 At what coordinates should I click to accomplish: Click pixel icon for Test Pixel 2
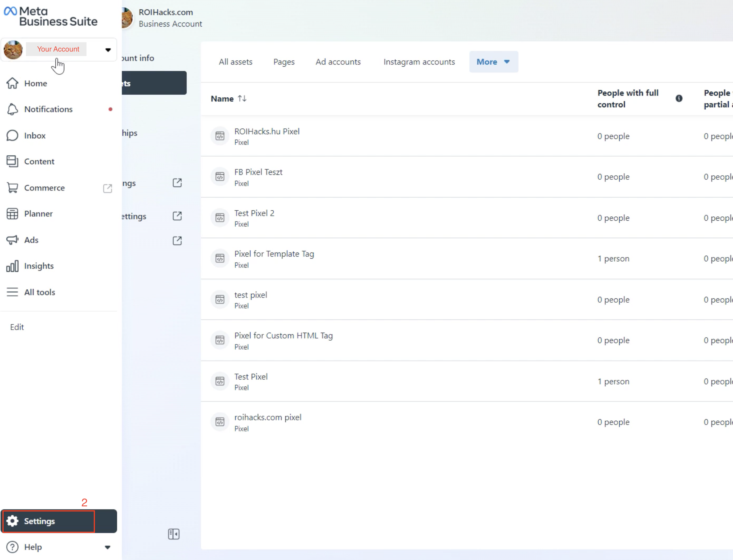(x=220, y=218)
